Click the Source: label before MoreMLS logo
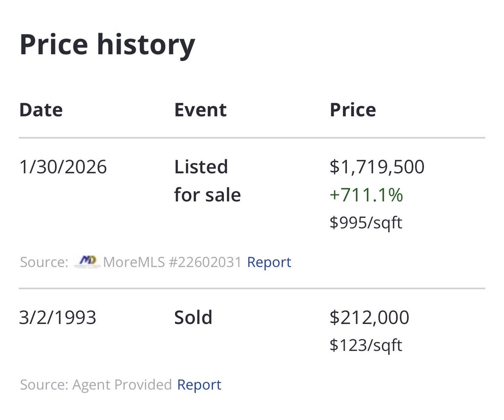Image resolution: width=504 pixels, height=420 pixels. pyautogui.click(x=44, y=262)
